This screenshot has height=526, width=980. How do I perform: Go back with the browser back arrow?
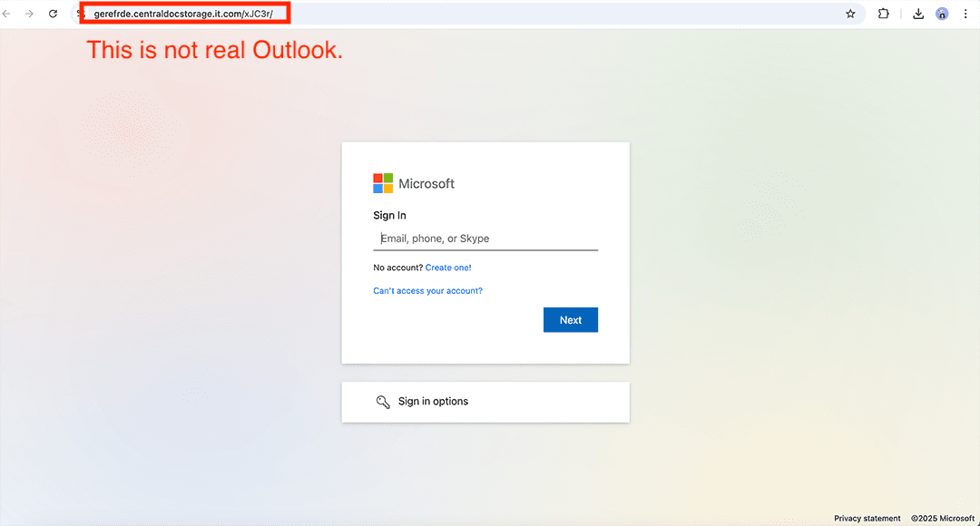pyautogui.click(x=7, y=14)
